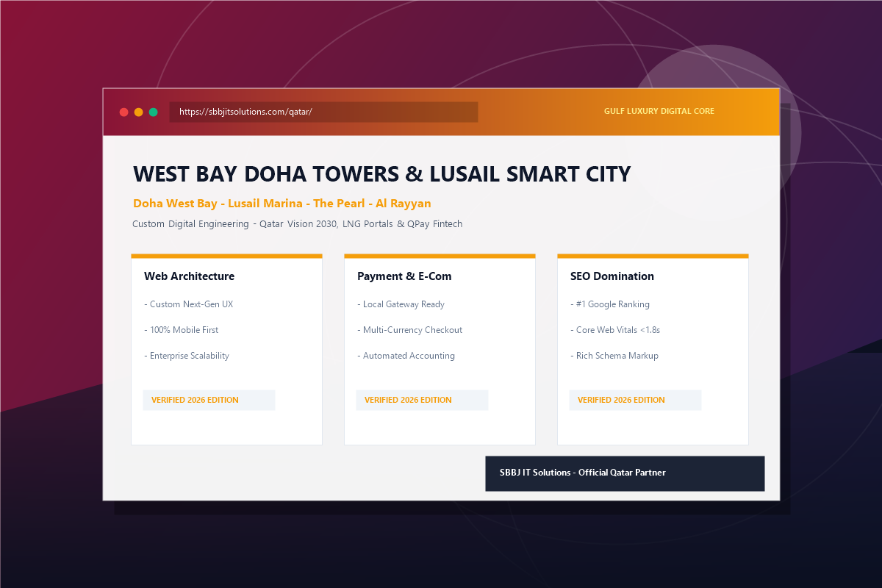Select the Enterprise Scalability item
Viewport: 882px width, 588px height.
(187, 356)
